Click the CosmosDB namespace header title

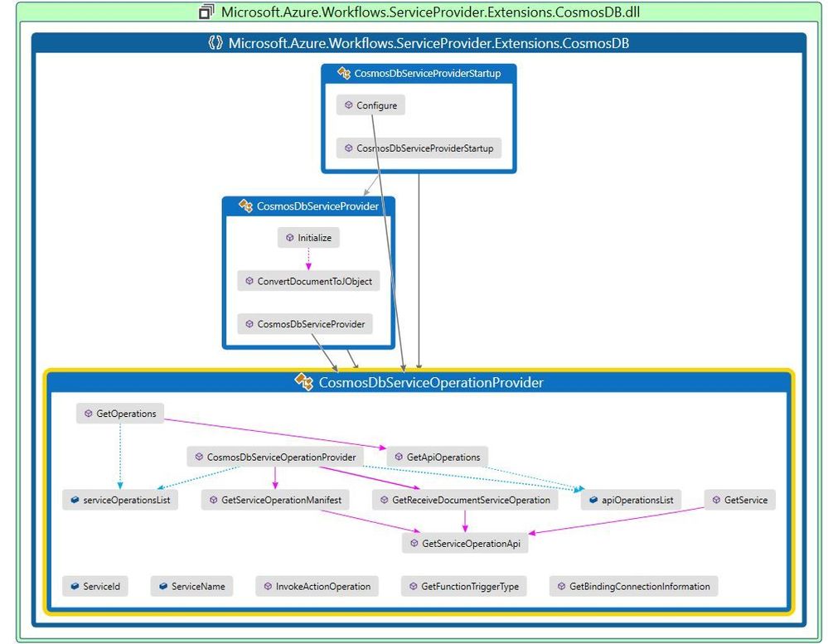point(429,43)
